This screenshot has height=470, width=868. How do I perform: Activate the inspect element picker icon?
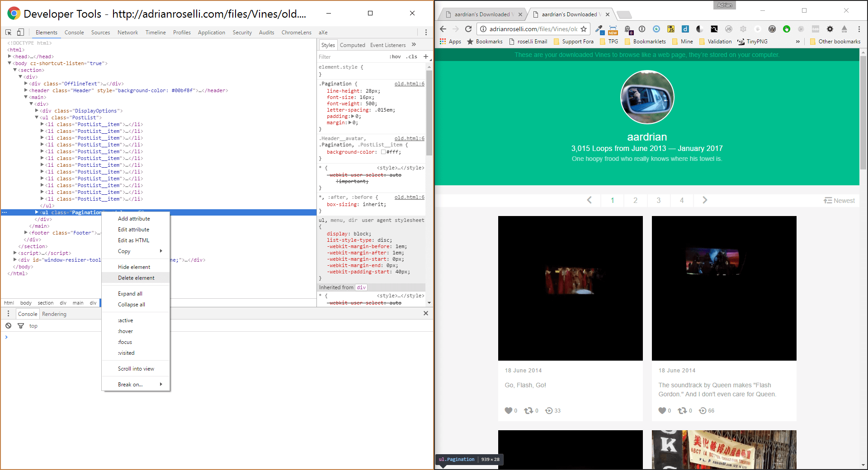tap(8, 32)
